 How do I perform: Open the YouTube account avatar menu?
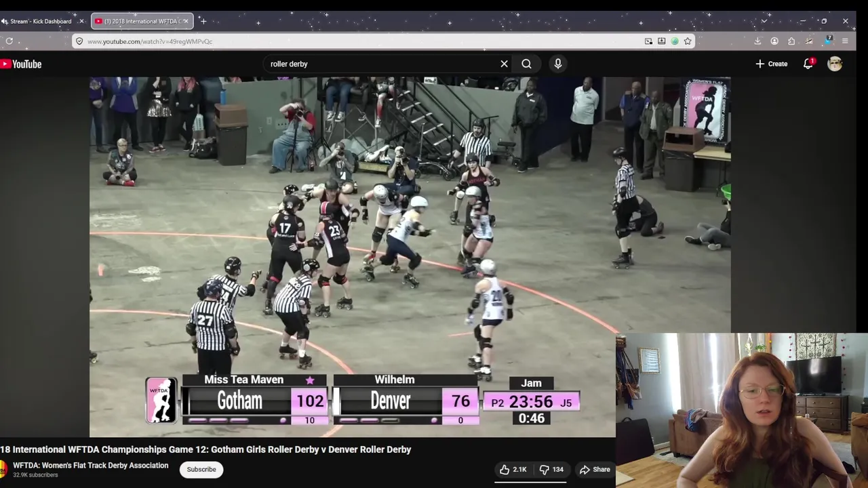point(835,64)
